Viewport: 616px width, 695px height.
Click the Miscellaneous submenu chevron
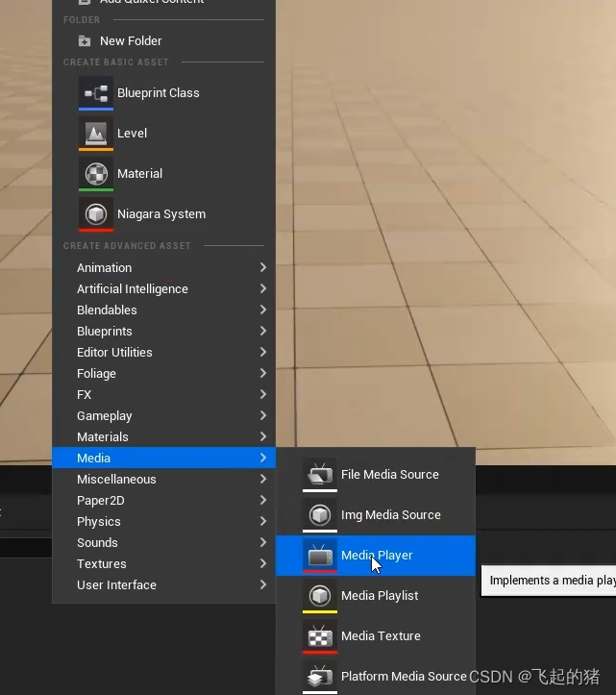click(263, 479)
